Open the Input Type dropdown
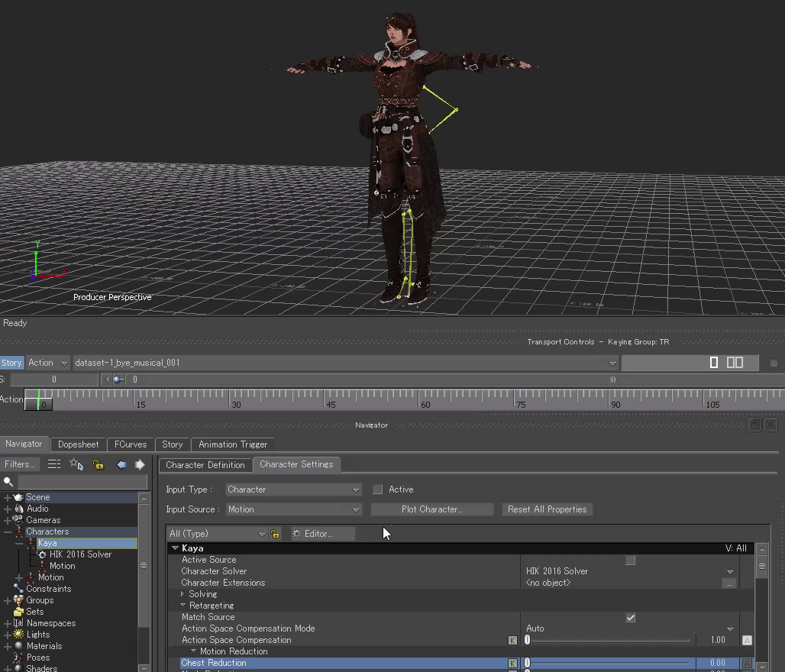Screen dimensions: 785x672 tap(293, 489)
